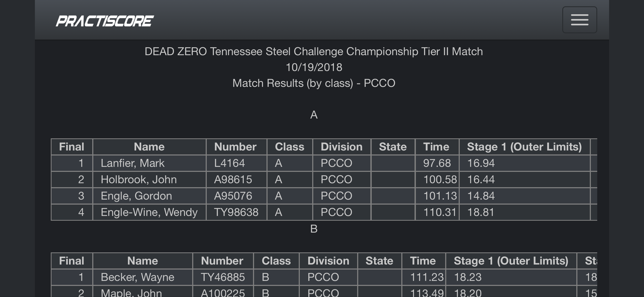Screen dimensions: 644x297
Task: Click the Time header in class A table
Action: [x=436, y=147]
